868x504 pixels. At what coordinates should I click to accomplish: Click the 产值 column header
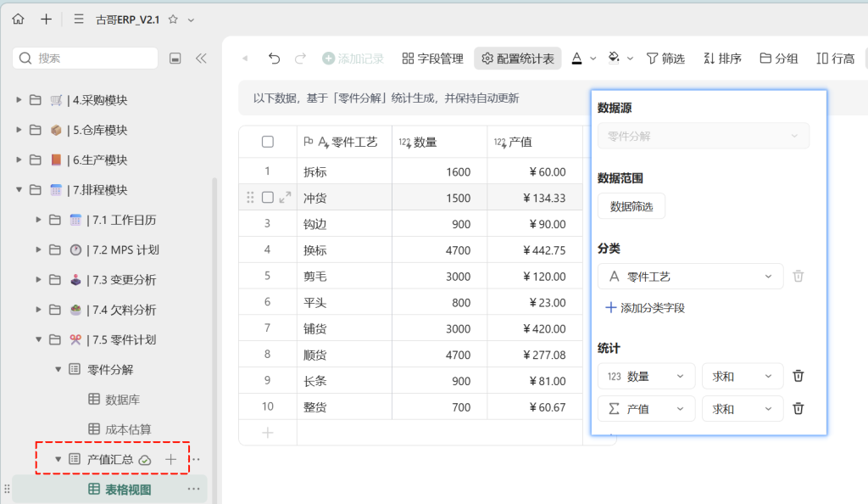535,142
